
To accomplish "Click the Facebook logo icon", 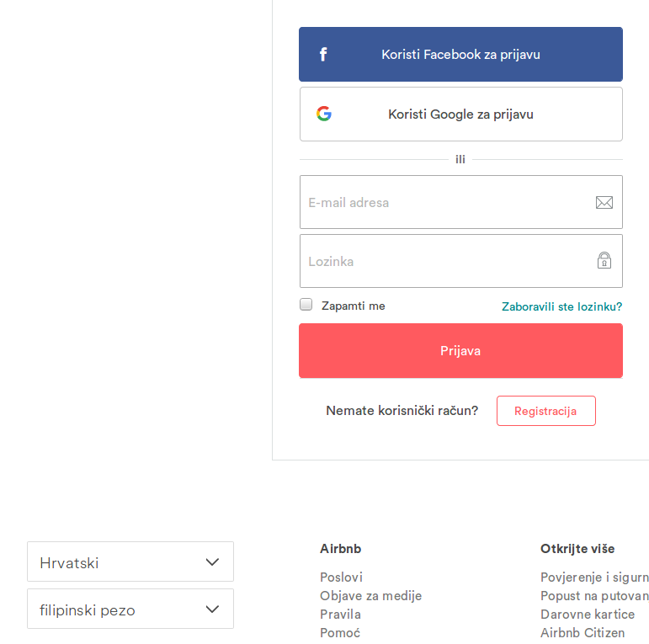I will [x=323, y=55].
